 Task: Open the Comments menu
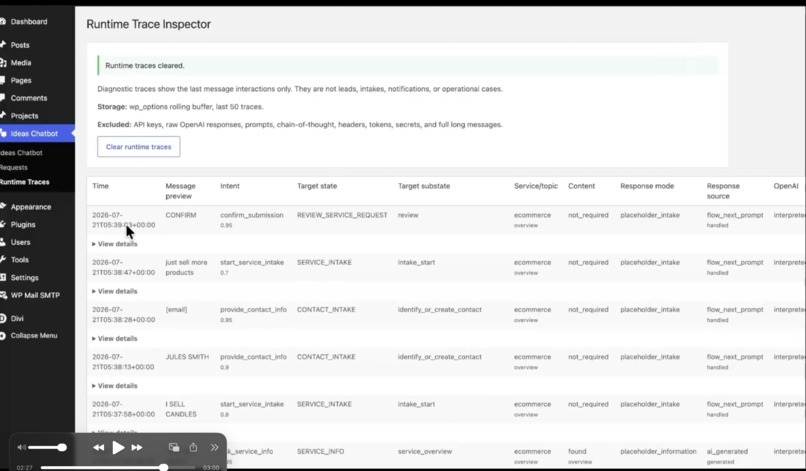click(29, 98)
